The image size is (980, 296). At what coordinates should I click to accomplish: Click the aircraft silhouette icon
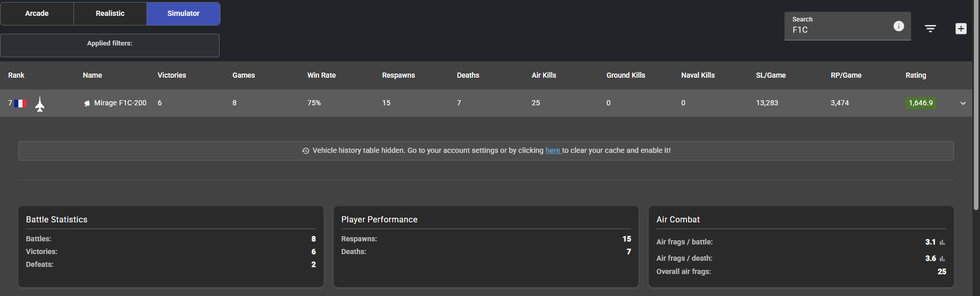tap(40, 104)
